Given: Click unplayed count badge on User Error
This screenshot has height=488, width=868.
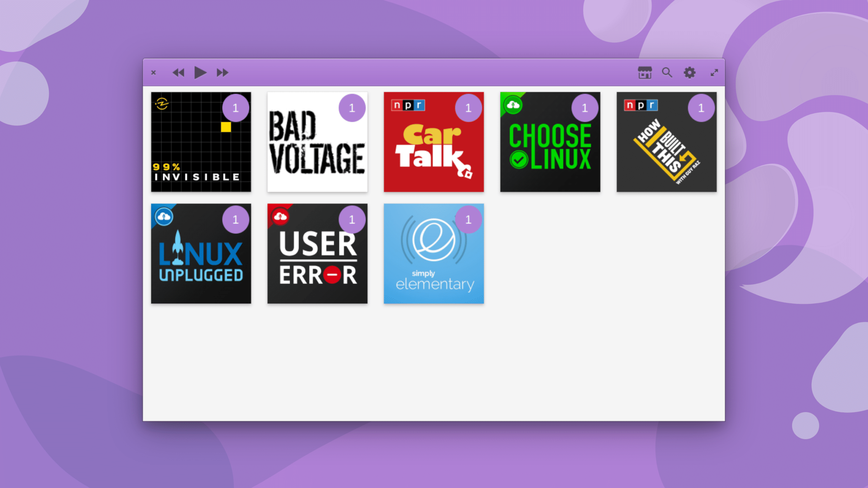Looking at the screenshot, I should pyautogui.click(x=352, y=220).
